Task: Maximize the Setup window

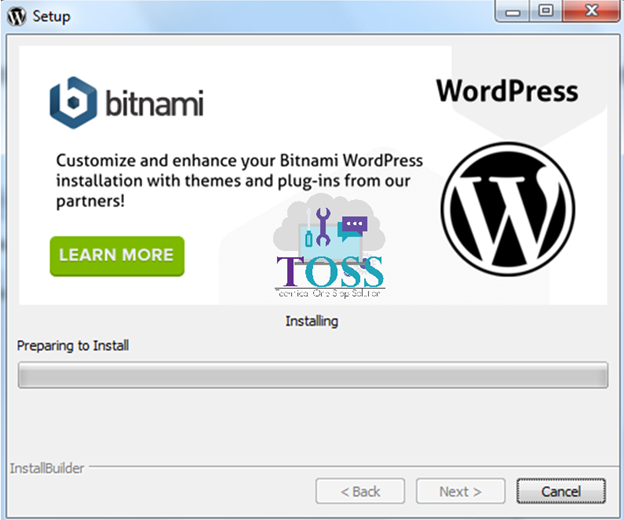Action: pyautogui.click(x=546, y=11)
